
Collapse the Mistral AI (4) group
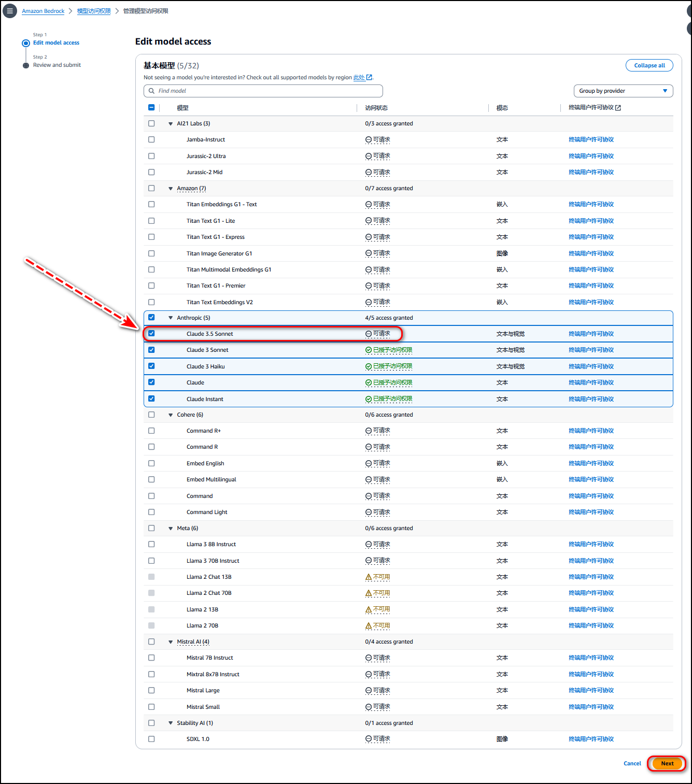click(x=171, y=642)
